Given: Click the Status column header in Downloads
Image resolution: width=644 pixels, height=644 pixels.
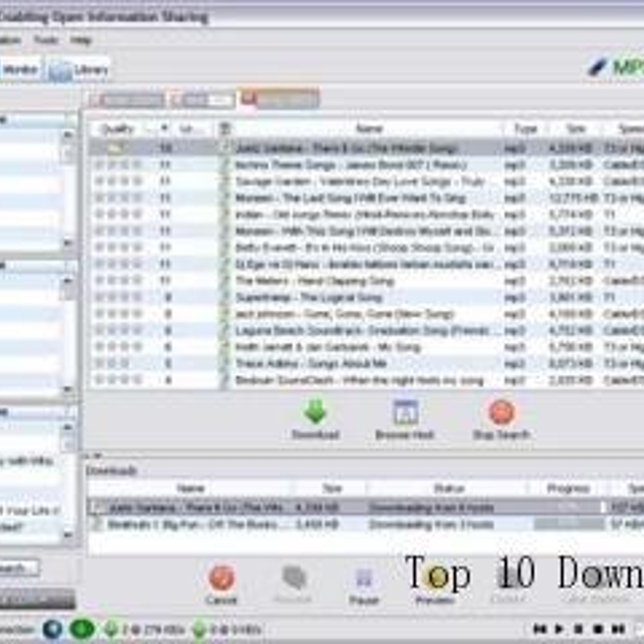Looking at the screenshot, I should click(x=449, y=489).
